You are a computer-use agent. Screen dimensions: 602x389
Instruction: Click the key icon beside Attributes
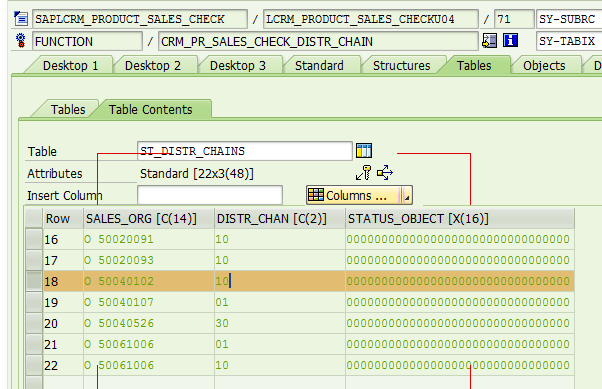(x=363, y=173)
